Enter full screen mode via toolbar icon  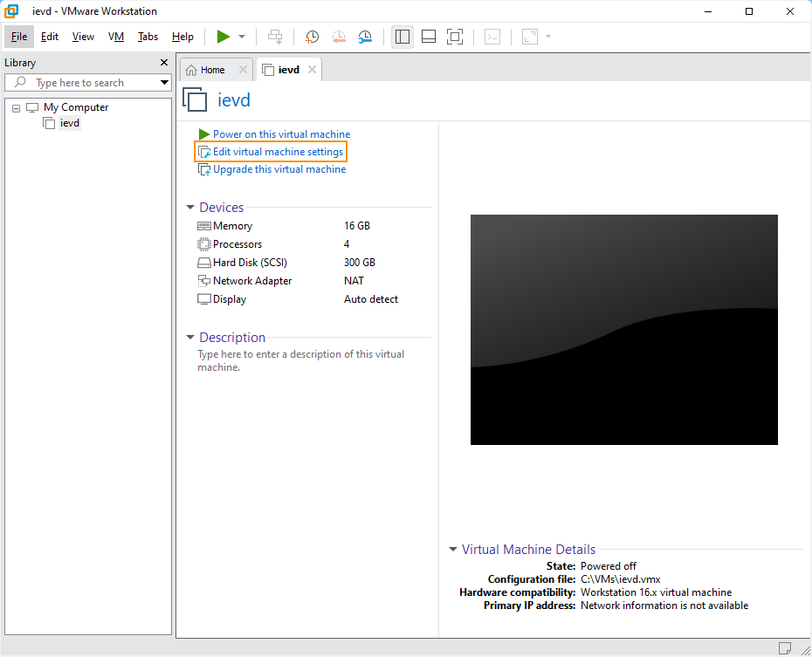(454, 37)
